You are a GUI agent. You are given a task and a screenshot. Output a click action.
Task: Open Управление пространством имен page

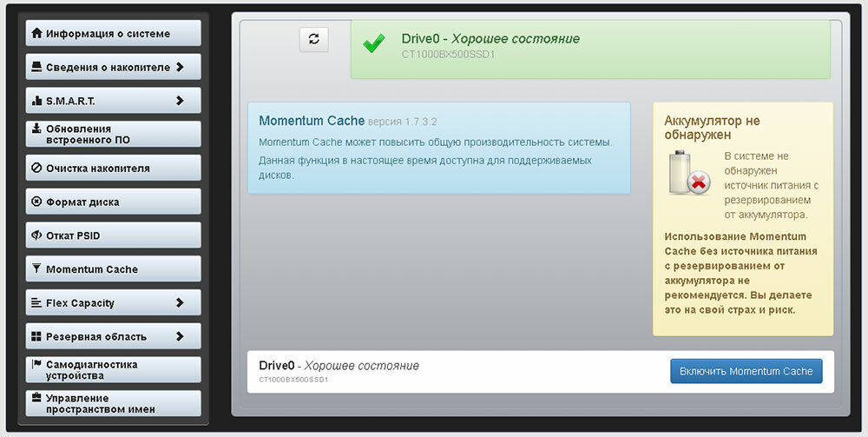[x=113, y=404]
